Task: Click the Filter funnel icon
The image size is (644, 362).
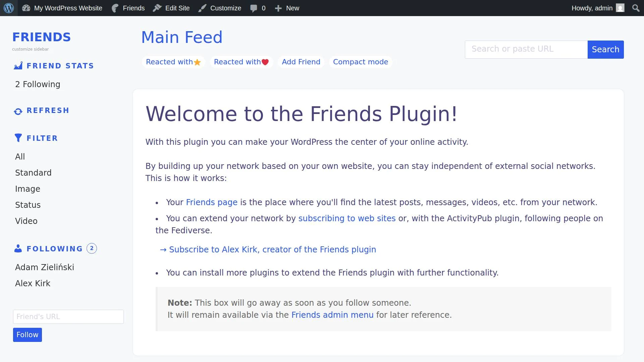Action: (18, 138)
